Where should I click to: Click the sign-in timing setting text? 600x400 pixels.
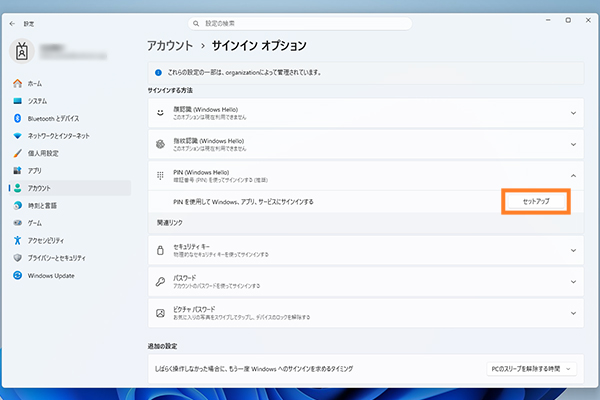point(254,369)
